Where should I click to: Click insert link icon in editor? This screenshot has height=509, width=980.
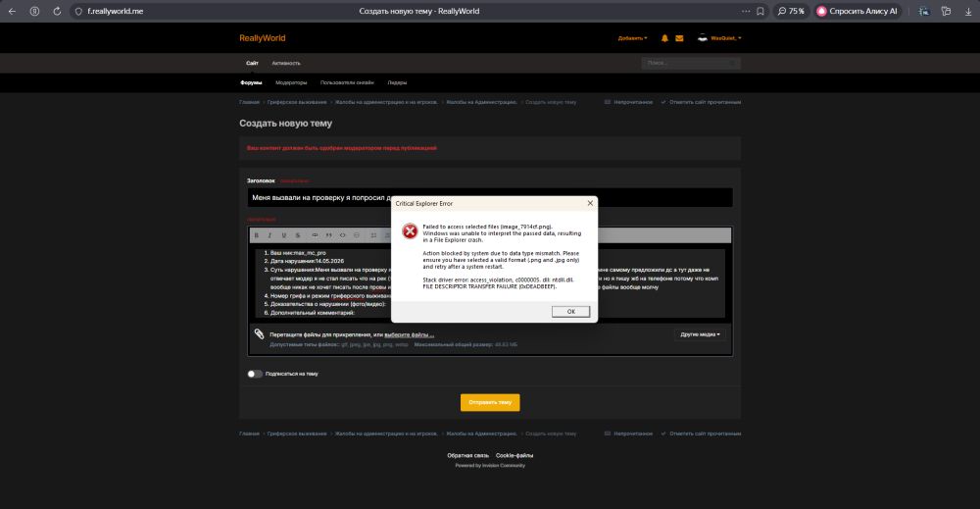(x=315, y=235)
